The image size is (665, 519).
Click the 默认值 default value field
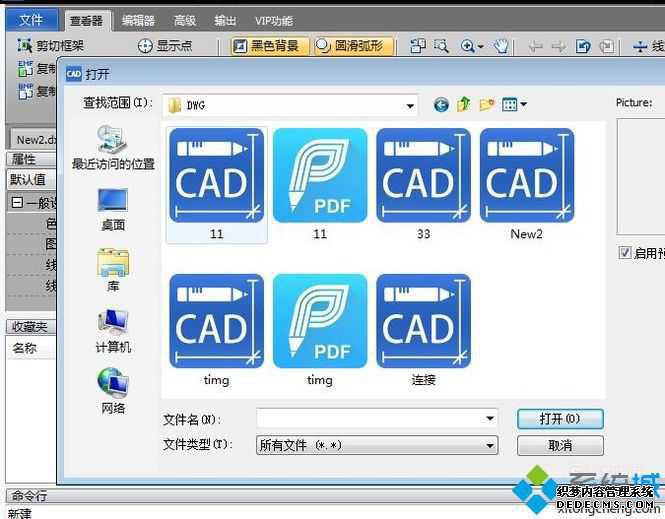click(x=31, y=179)
